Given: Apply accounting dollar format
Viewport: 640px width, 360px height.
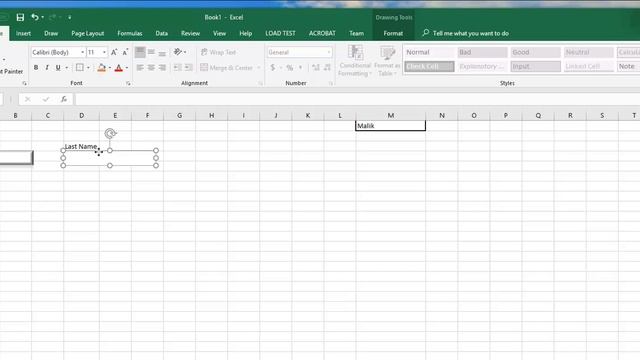Looking at the screenshot, I should coord(273,67).
